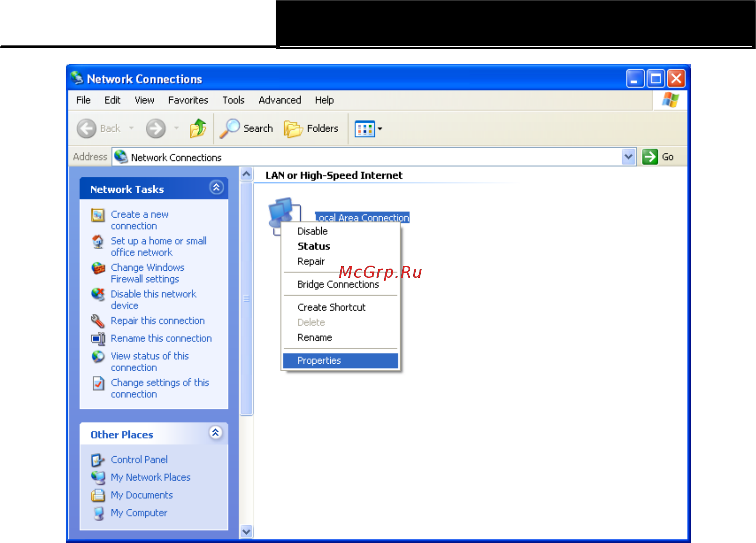Click Change settings of this connection link
756x543 pixels.
(x=160, y=388)
